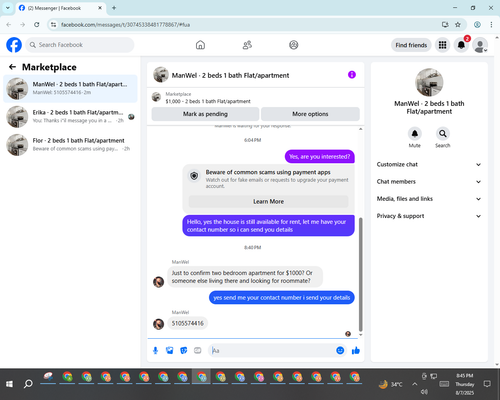The width and height of the screenshot is (500, 400).
Task: Open the Groups icon in top navigation
Action: pos(294,45)
